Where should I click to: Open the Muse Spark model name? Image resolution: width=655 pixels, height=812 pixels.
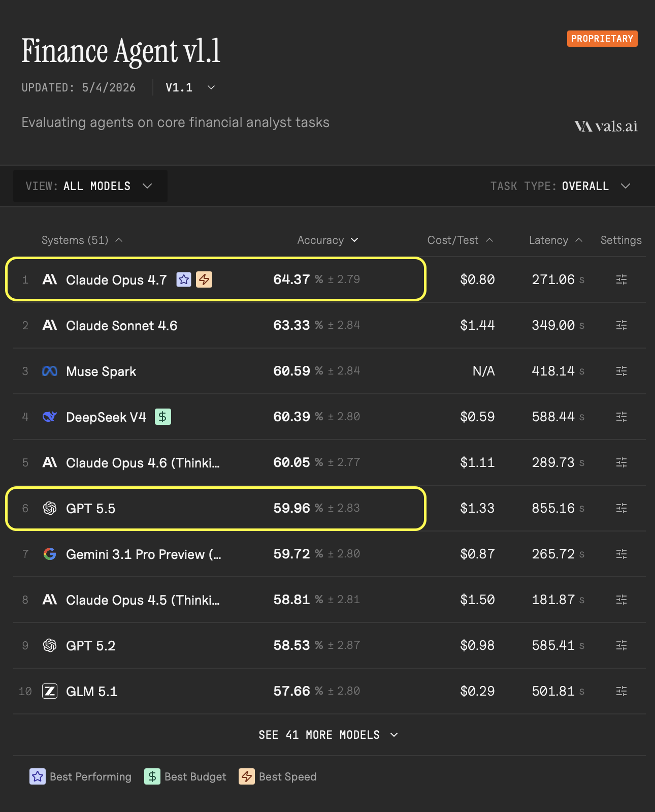coord(101,371)
